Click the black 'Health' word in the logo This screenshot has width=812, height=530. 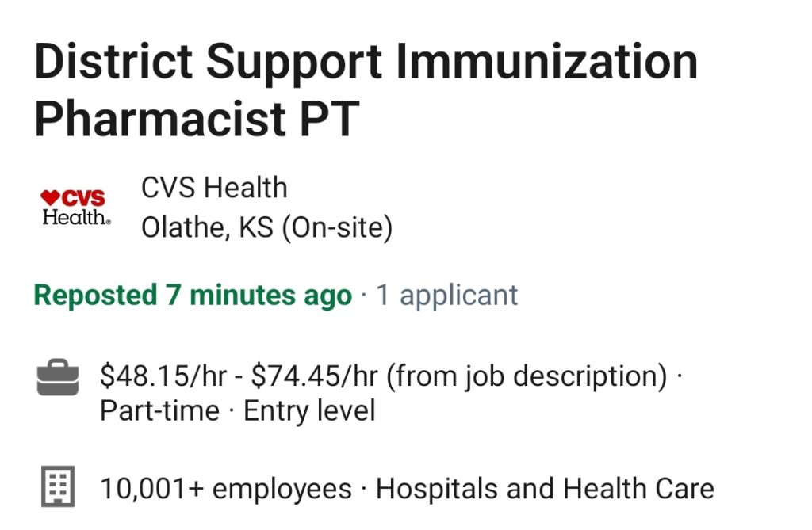[75, 217]
